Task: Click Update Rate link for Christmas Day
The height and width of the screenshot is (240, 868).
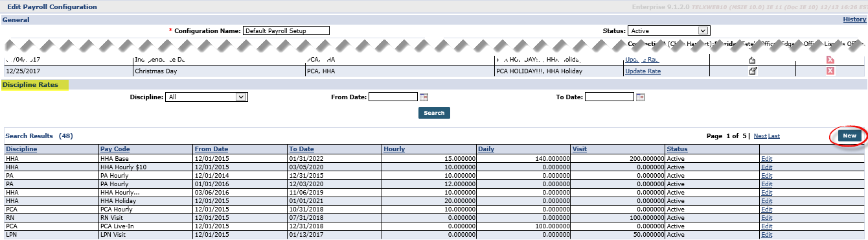Action: tap(643, 71)
